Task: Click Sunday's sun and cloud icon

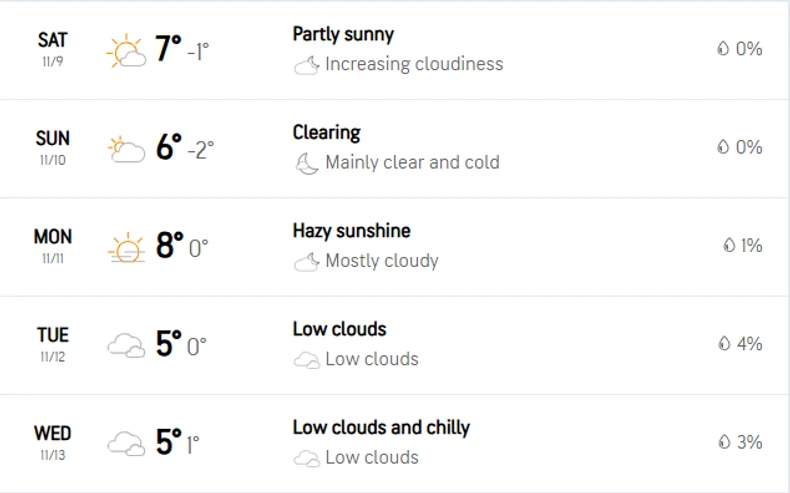Action: [126, 149]
